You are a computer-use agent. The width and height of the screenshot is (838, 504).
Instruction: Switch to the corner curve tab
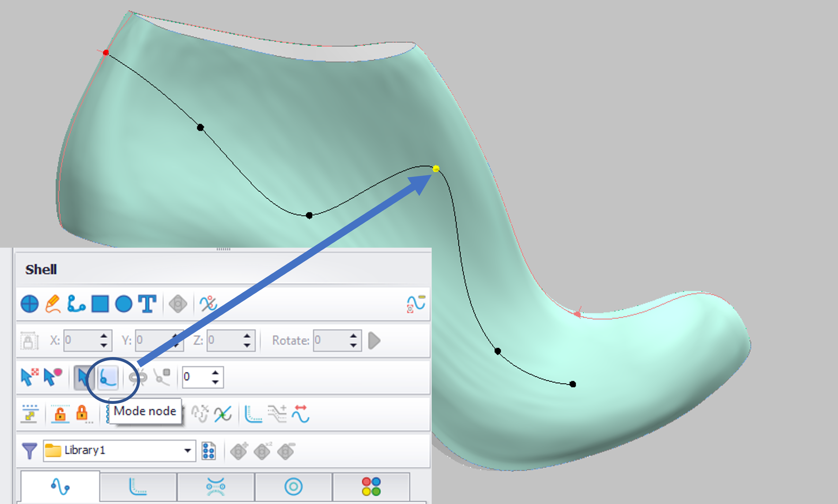138,487
